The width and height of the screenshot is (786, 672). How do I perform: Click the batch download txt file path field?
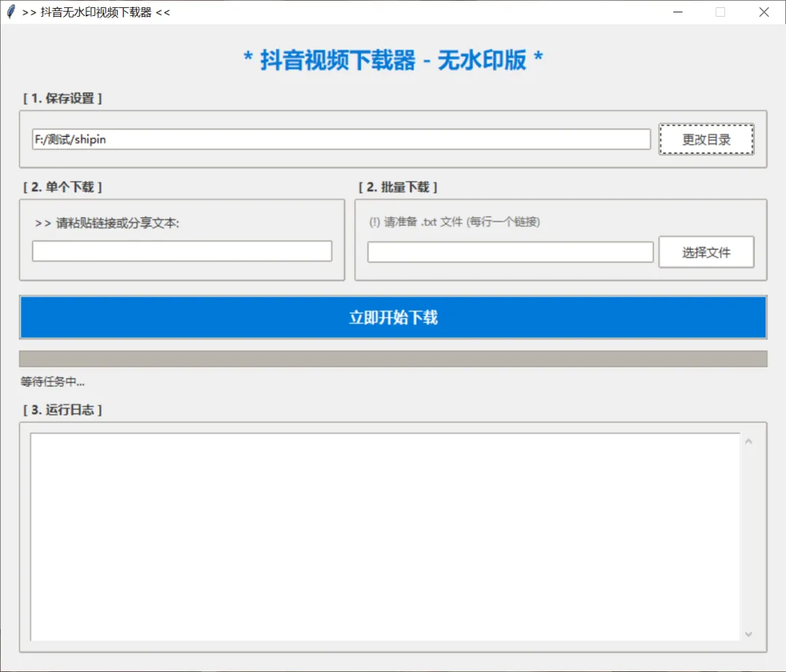point(510,252)
